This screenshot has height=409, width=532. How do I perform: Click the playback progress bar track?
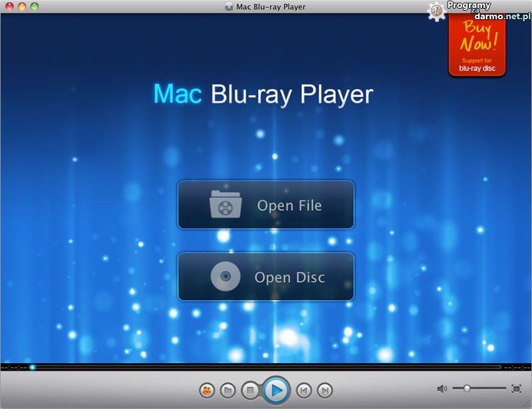click(x=266, y=367)
